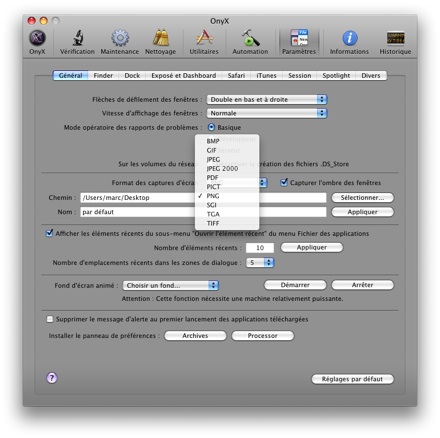This screenshot has height=438, width=440.
Task: Choose JPEG from the format menu
Action: [x=227, y=159]
